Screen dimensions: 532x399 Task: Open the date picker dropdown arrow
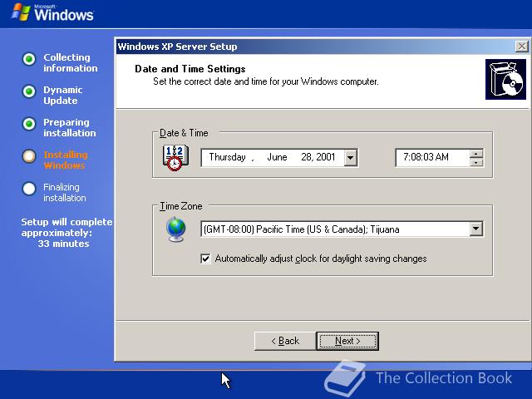click(350, 158)
